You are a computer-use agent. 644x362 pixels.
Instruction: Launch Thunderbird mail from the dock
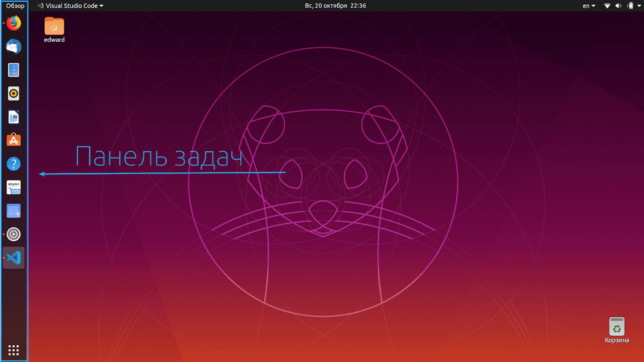[14, 46]
